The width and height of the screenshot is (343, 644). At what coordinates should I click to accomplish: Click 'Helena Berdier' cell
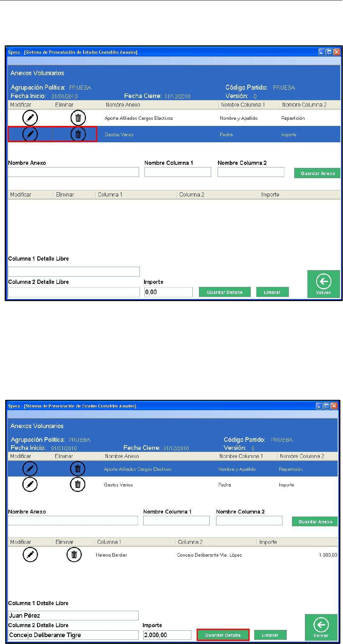[112, 555]
